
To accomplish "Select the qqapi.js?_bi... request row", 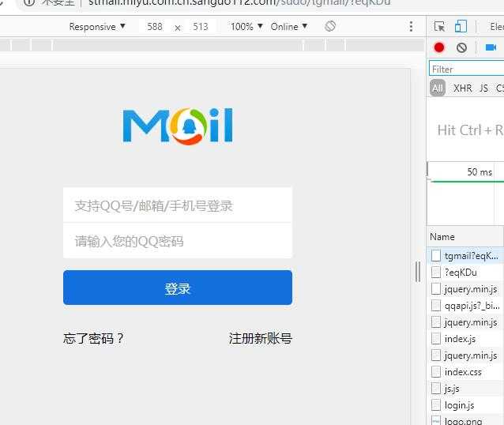I will (x=465, y=306).
